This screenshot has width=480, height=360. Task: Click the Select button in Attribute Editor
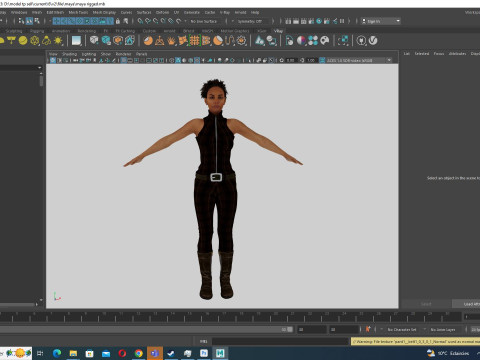point(426,304)
